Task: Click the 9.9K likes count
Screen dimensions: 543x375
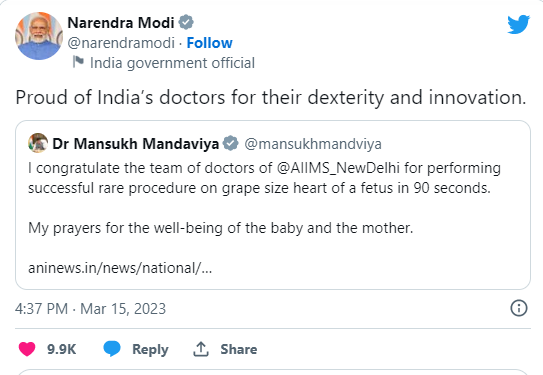Action: pos(61,349)
